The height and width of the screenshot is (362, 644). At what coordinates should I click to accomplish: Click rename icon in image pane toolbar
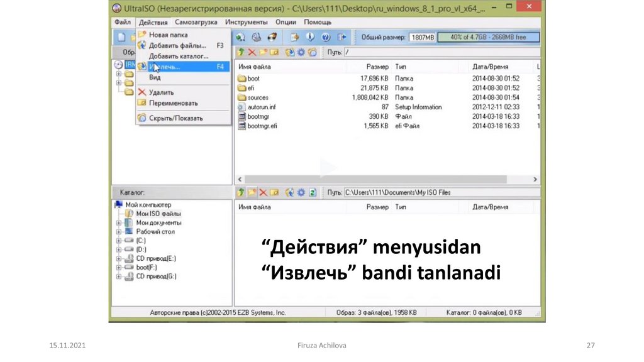click(x=274, y=52)
